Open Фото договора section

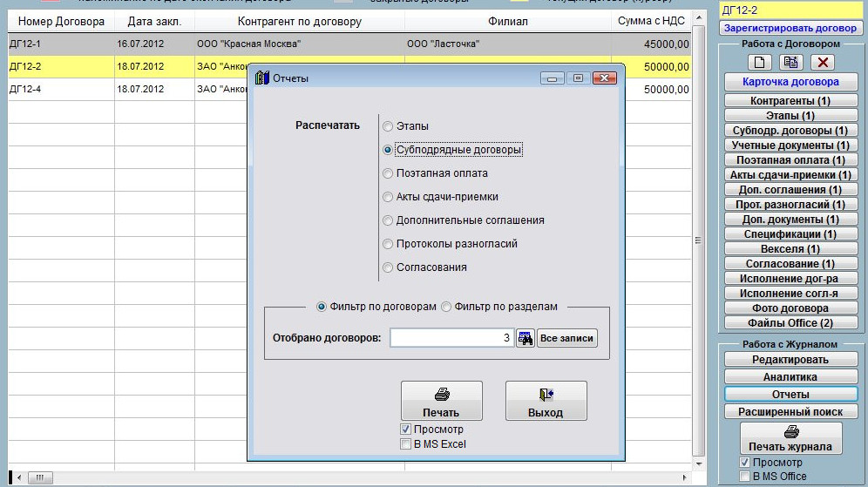[x=790, y=308]
